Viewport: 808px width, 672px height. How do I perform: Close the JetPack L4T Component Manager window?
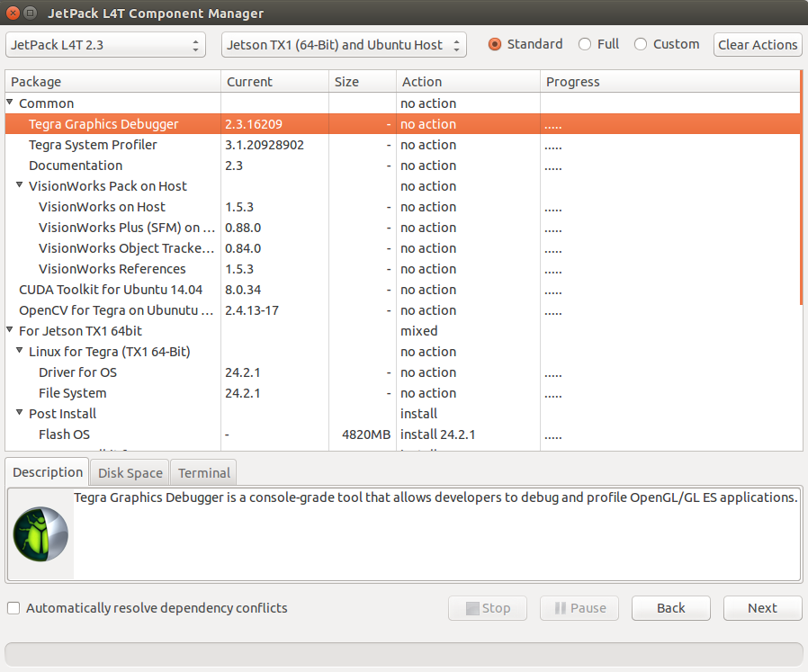click(x=13, y=13)
